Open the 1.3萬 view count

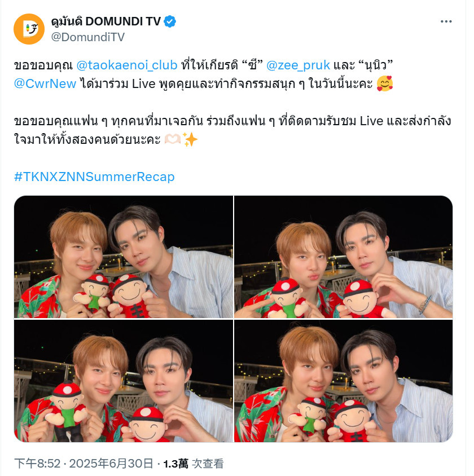pos(175,464)
